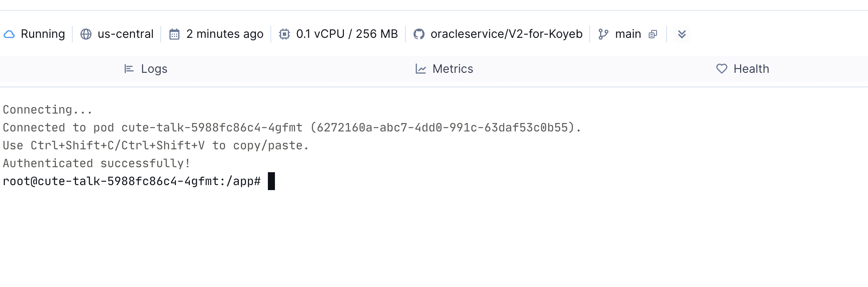Click the Running status text

coord(43,34)
